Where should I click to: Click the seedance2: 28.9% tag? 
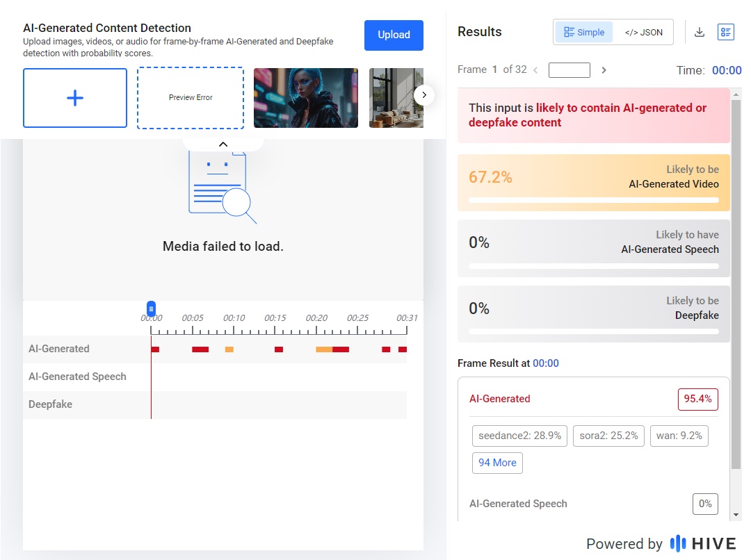tap(519, 436)
